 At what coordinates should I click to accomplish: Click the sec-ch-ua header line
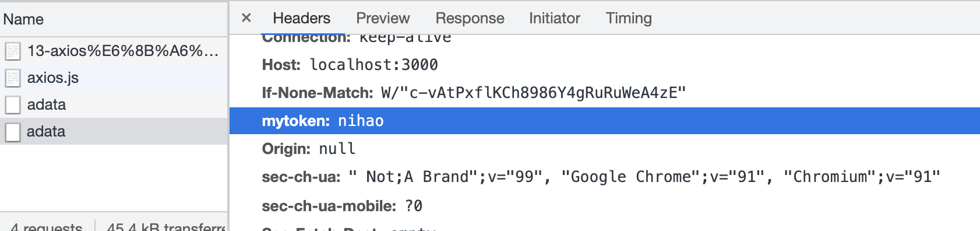click(601, 177)
